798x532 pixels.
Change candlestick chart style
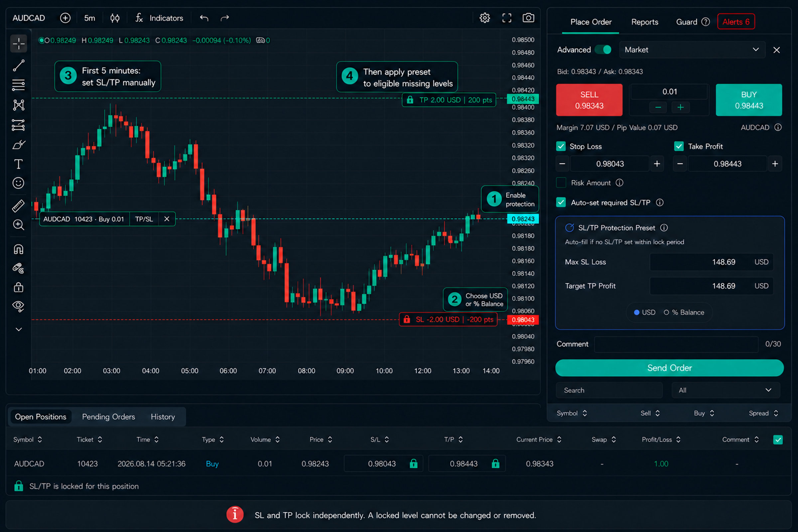(115, 18)
